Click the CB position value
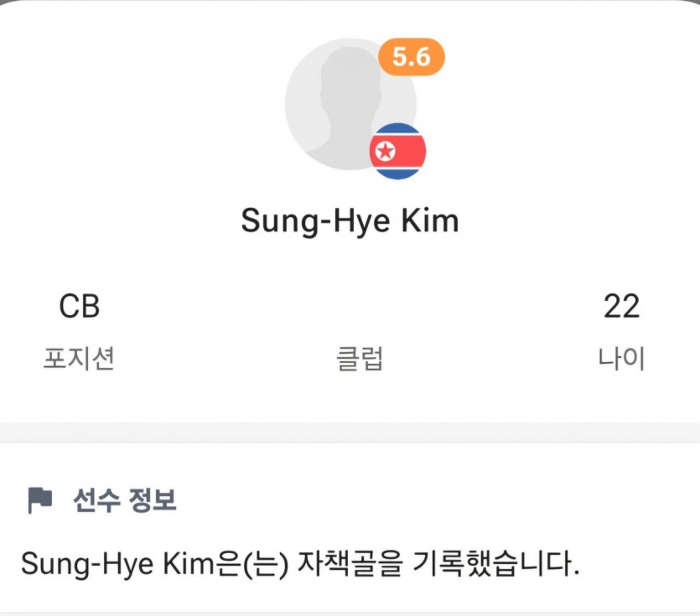 point(80,307)
